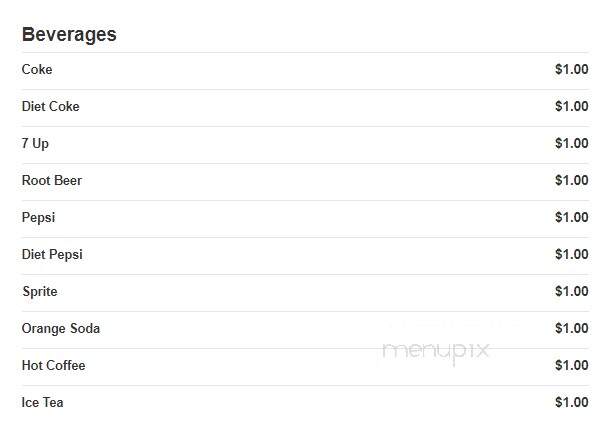Click the Coke $1.00 price
This screenshot has width=615, height=433.
[571, 69]
